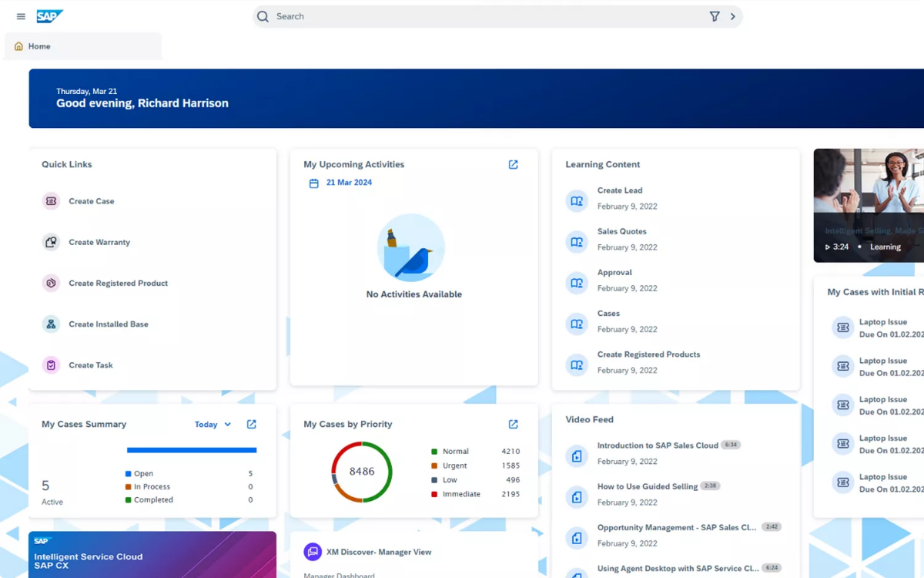924x578 pixels.
Task: Open Create Registered Product quick link
Action: click(x=118, y=283)
